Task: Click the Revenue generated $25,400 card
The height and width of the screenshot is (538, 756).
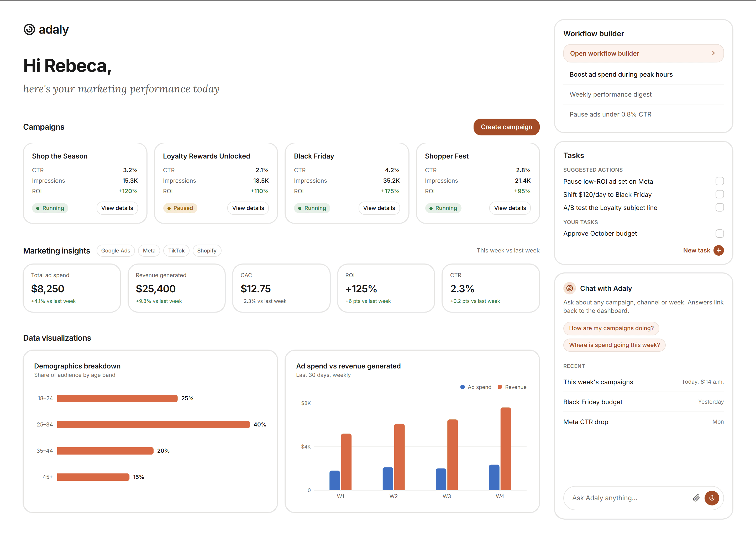Action: (x=176, y=288)
